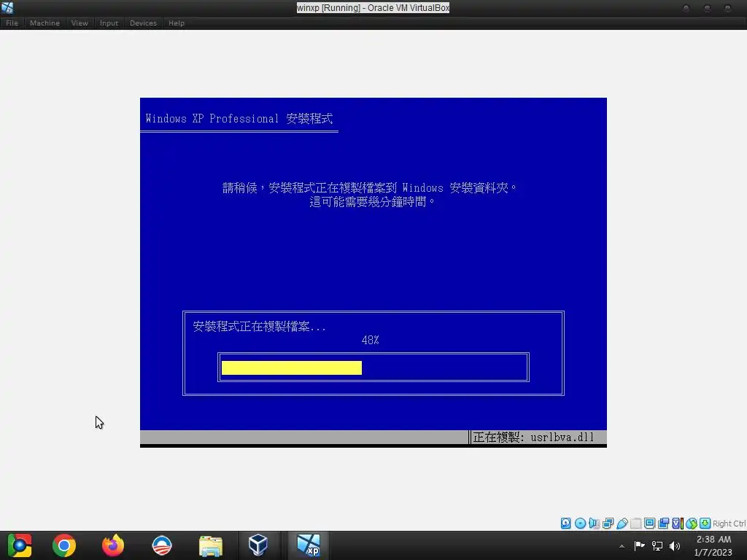Open VirtualBox Manager from the taskbar
Image resolution: width=747 pixels, height=560 pixels.
click(258, 545)
